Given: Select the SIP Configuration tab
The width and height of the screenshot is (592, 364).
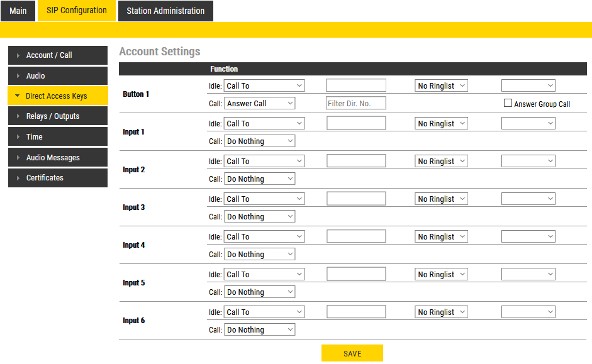Looking at the screenshot, I should tap(77, 11).
